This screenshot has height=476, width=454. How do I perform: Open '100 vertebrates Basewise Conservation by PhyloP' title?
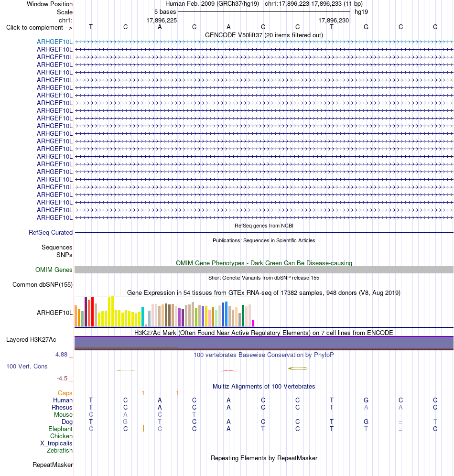264,355
